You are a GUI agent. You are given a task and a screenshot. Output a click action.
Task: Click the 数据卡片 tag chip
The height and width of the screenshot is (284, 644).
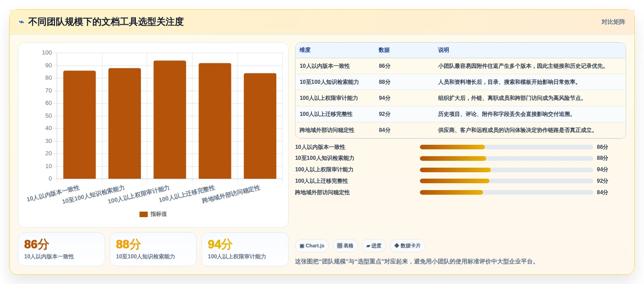coord(408,246)
